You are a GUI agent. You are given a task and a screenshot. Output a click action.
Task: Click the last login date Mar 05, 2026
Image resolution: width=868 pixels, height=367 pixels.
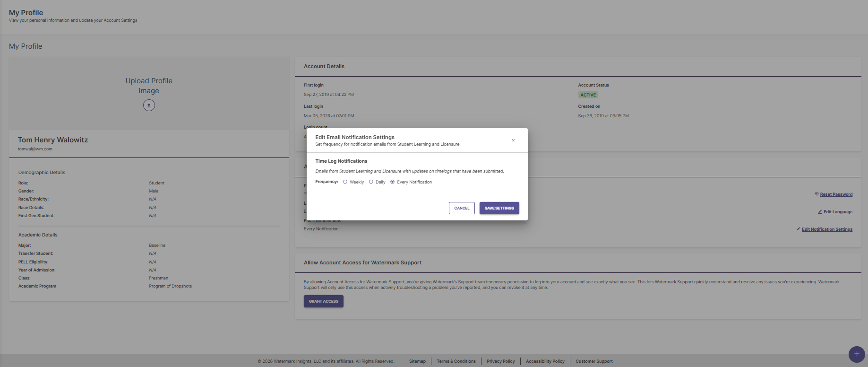(x=329, y=116)
